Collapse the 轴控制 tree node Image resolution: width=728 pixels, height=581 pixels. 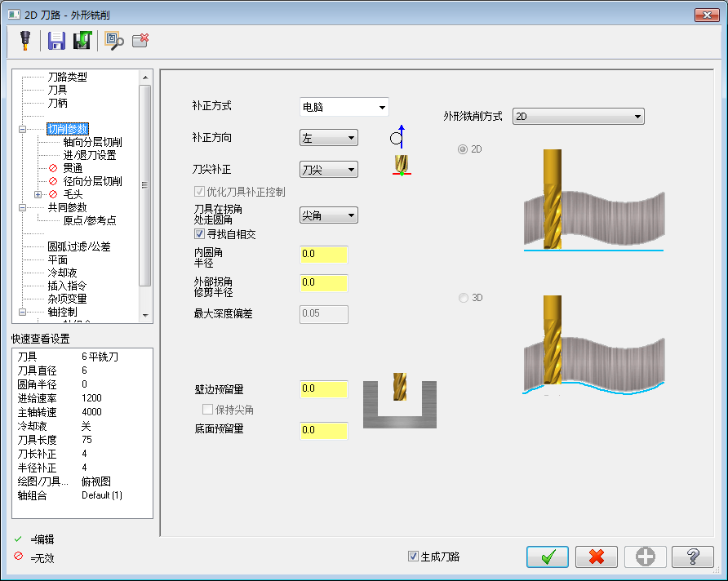(x=22, y=312)
